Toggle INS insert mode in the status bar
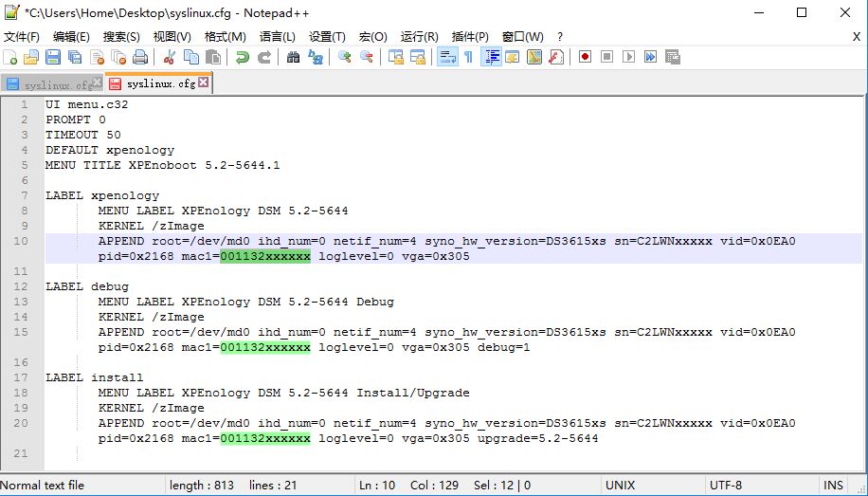 coord(833,486)
